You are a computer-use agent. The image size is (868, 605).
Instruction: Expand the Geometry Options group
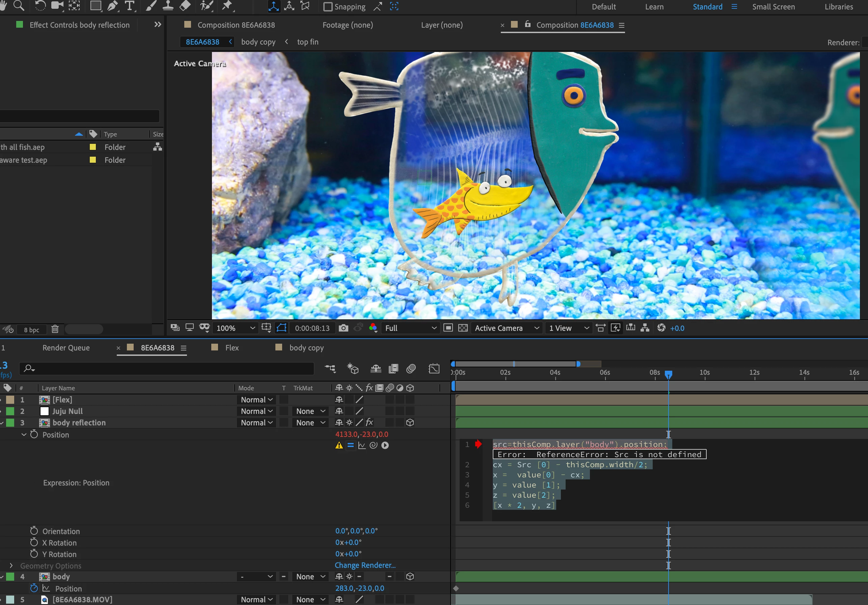[11, 566]
